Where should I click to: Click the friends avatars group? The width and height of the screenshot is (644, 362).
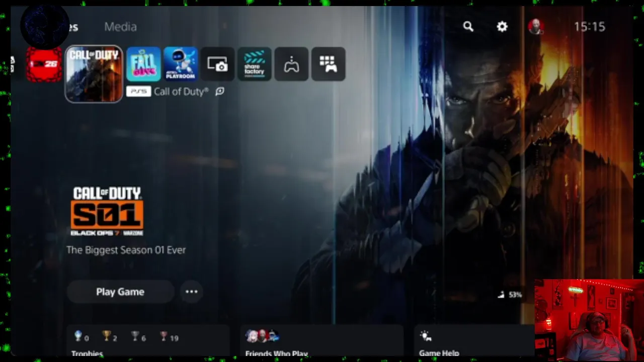coord(262,336)
